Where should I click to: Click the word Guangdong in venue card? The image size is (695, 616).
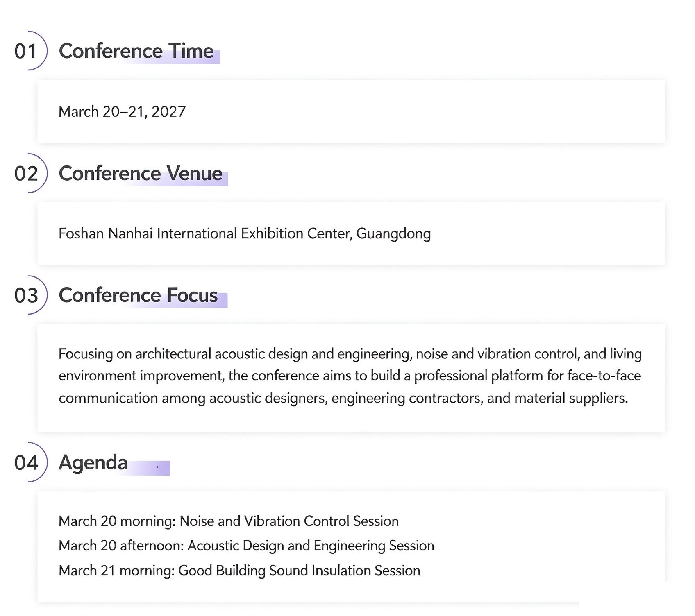393,234
